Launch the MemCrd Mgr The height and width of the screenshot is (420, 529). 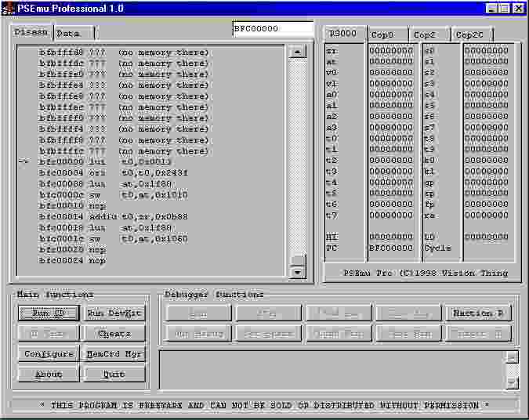click(x=114, y=354)
